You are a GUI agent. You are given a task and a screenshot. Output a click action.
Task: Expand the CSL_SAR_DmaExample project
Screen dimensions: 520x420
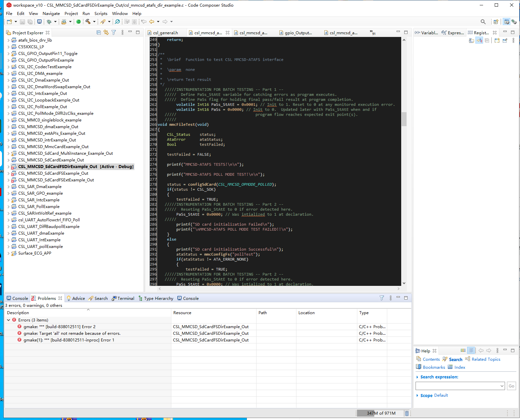point(8,187)
